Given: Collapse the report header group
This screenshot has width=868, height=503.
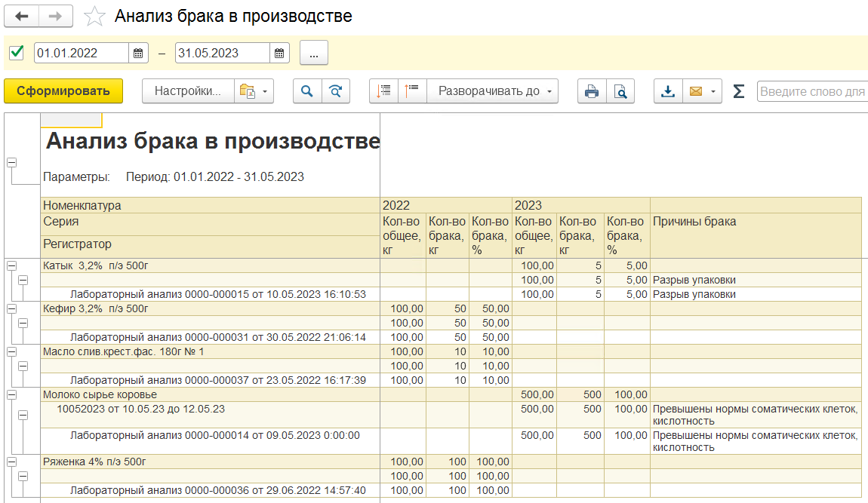Looking at the screenshot, I should coord(11,163).
